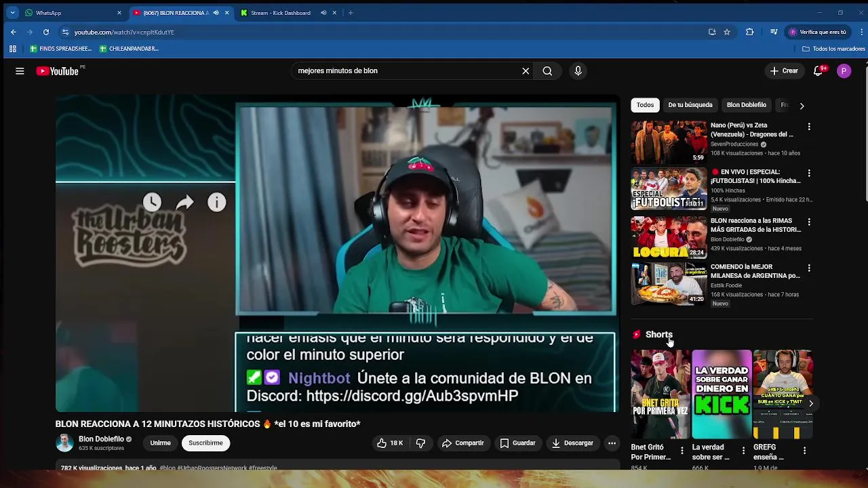
Task: Mute the Kick Dashboard tab audio icon
Action: coord(323,13)
